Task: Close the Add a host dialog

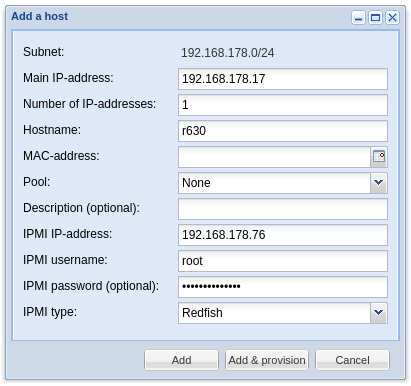Action: tap(392, 17)
